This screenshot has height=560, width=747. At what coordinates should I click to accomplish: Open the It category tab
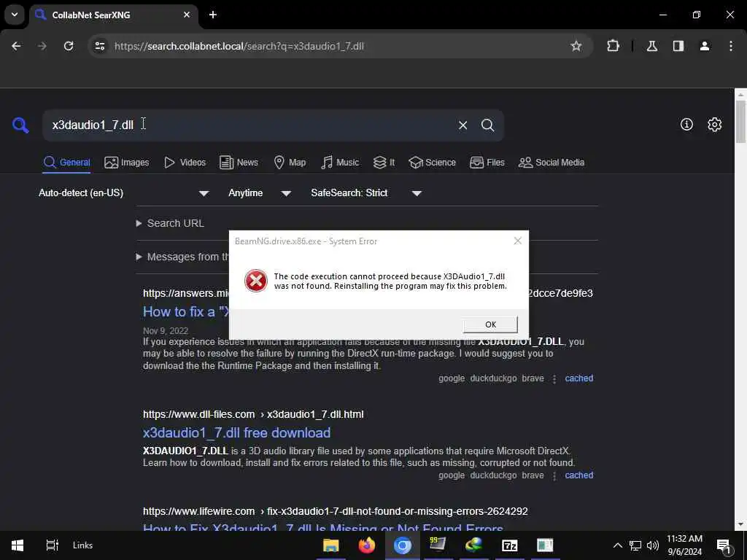click(x=384, y=163)
